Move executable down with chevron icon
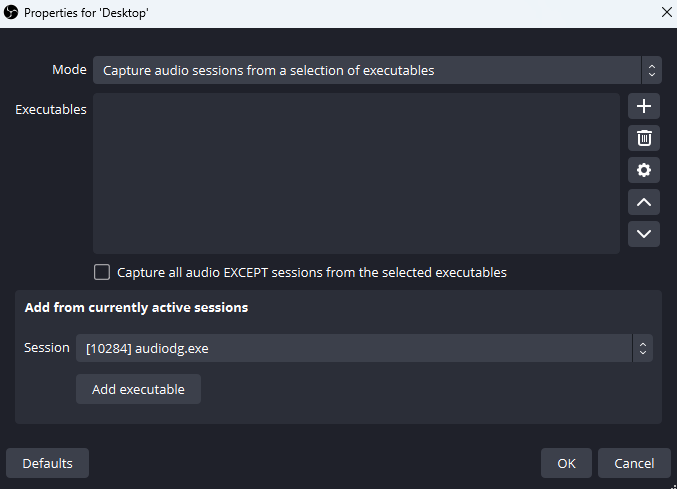677x489 pixels. pyautogui.click(x=644, y=234)
